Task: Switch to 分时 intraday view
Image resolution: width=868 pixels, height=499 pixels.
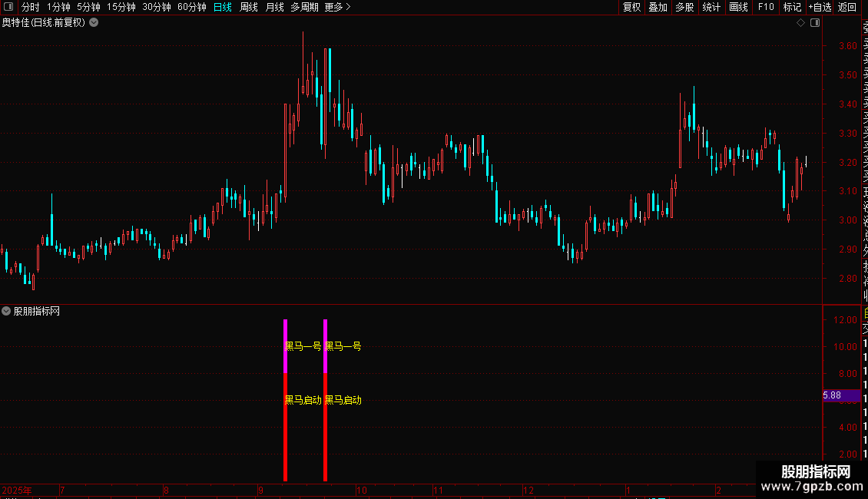Action: (x=31, y=7)
